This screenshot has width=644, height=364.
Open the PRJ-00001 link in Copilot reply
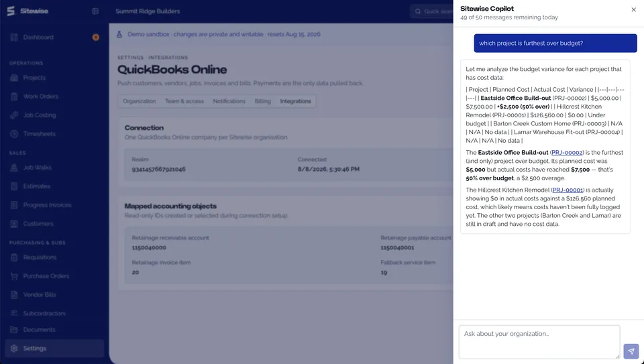point(568,190)
